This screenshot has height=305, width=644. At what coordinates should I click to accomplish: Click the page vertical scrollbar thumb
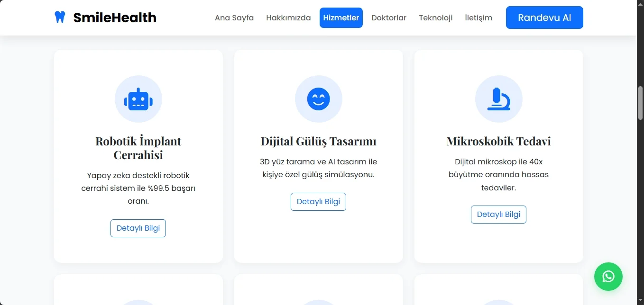tap(640, 103)
